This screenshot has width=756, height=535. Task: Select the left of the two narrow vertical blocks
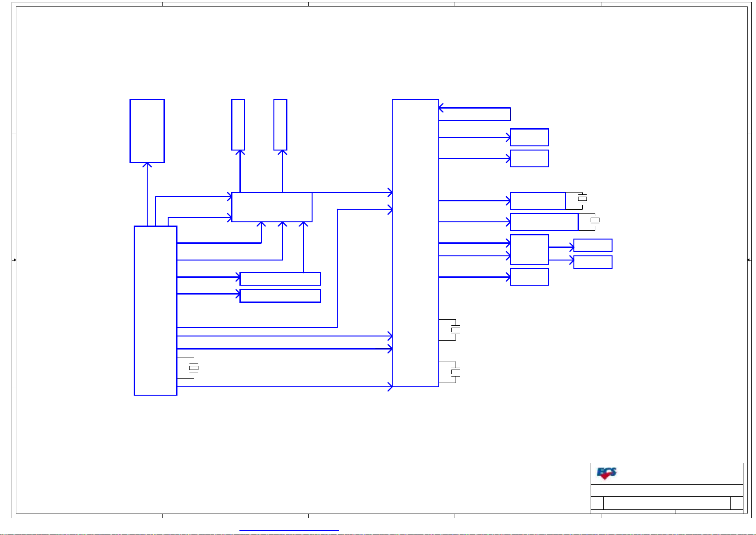pos(238,124)
